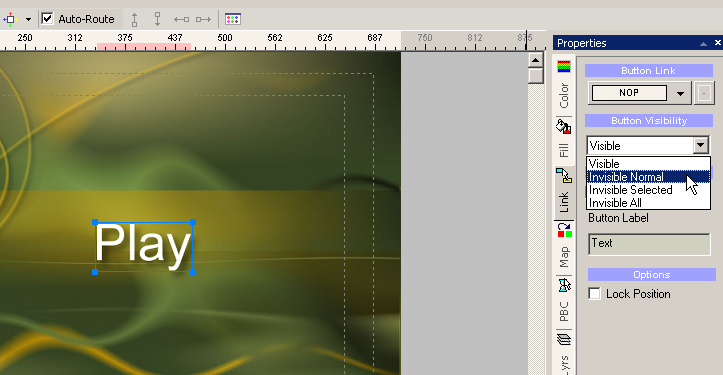This screenshot has height=375, width=723.
Task: Open the Map tab in Properties
Action: [x=564, y=256]
